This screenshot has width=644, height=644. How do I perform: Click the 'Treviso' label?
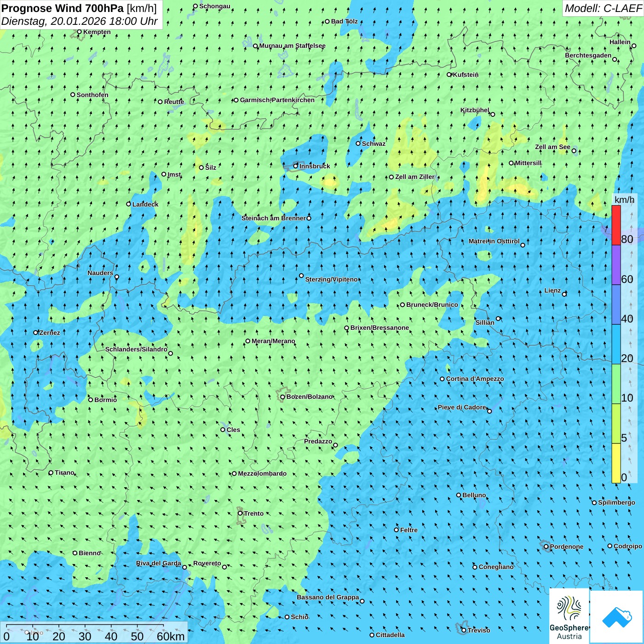479,630
